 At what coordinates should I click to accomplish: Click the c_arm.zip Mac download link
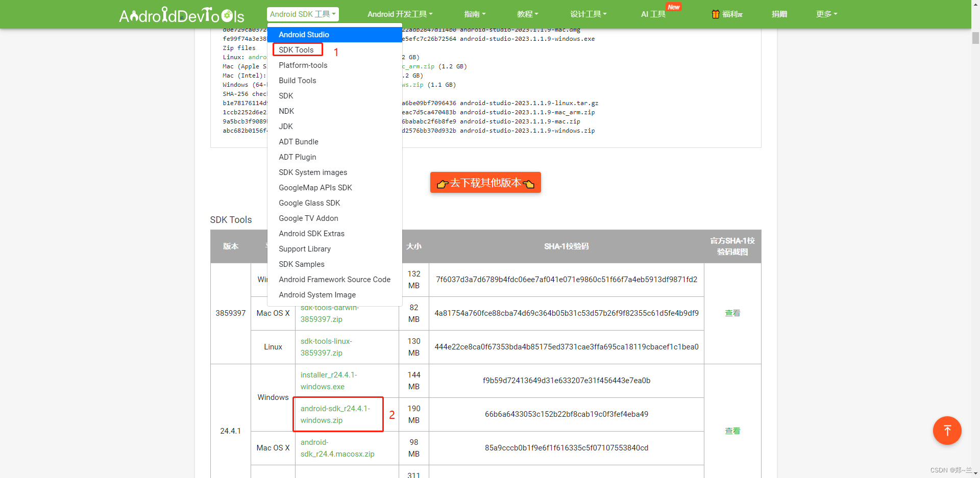click(418, 66)
